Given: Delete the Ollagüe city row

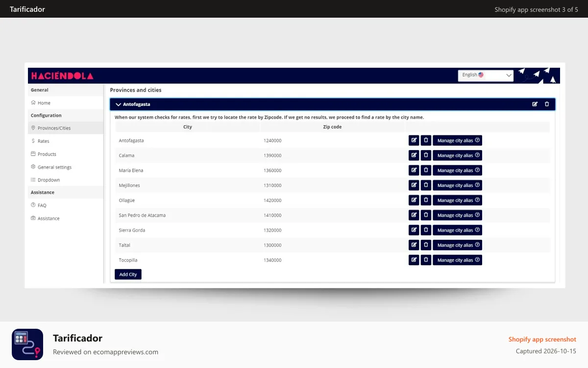Looking at the screenshot, I should pos(426,200).
